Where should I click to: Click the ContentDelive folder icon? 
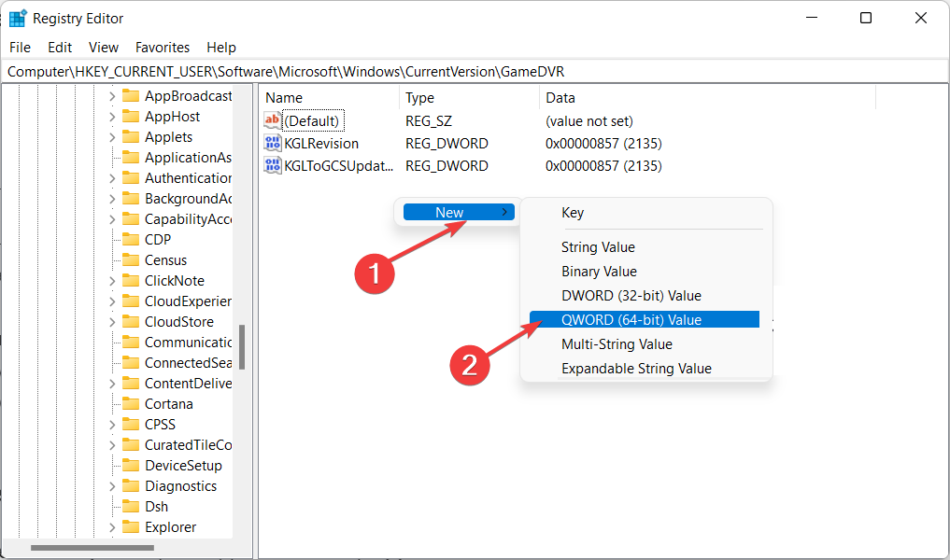130,384
